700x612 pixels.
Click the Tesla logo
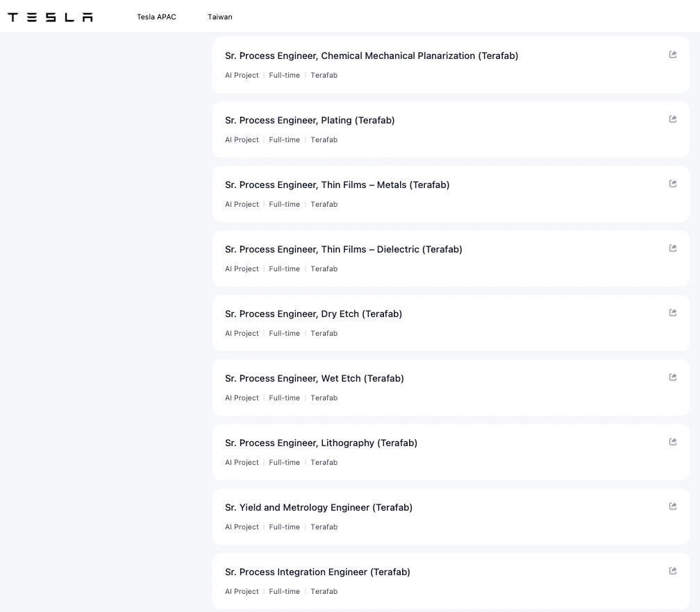tap(50, 17)
